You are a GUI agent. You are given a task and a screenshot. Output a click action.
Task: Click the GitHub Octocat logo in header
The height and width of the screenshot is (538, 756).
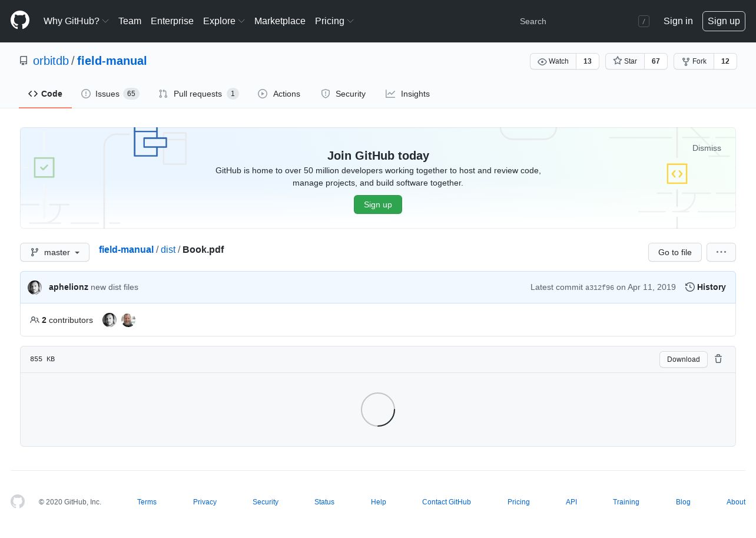click(20, 21)
